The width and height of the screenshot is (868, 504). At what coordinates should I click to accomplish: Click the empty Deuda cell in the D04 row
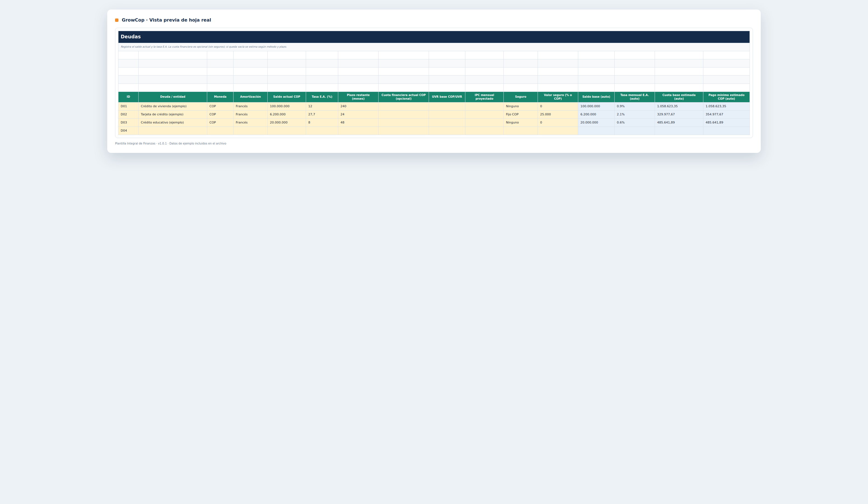[172, 130]
